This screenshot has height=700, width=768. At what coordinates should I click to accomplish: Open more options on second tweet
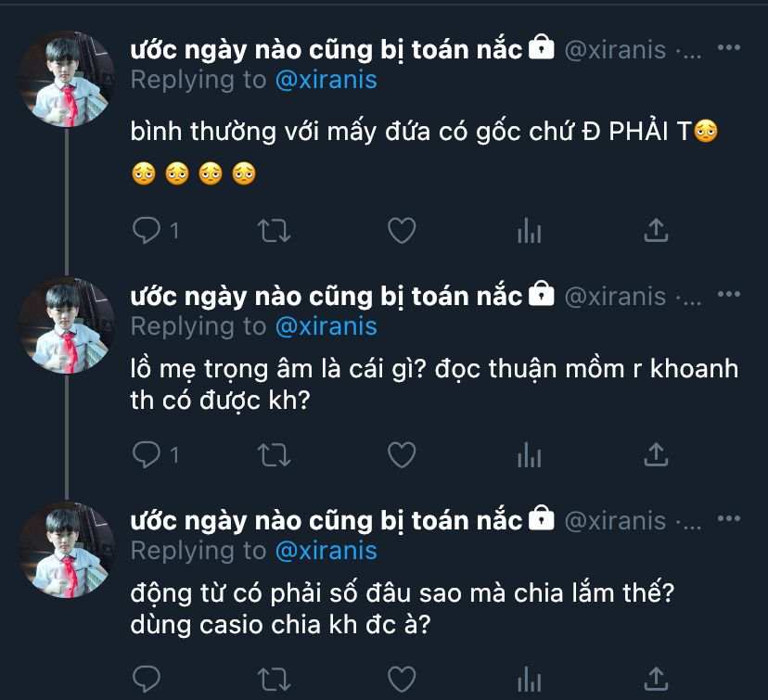[x=729, y=295]
